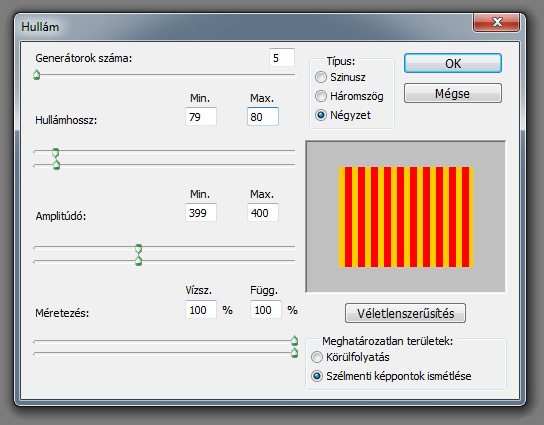
Task: Click the Mégse cancel button
Action: pos(453,93)
